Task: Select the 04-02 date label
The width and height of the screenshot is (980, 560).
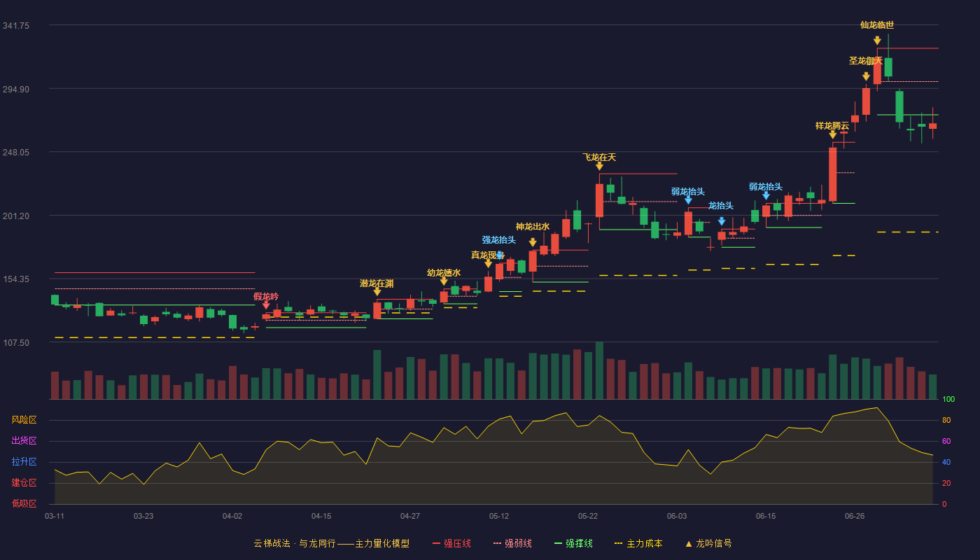Action: pyautogui.click(x=232, y=516)
